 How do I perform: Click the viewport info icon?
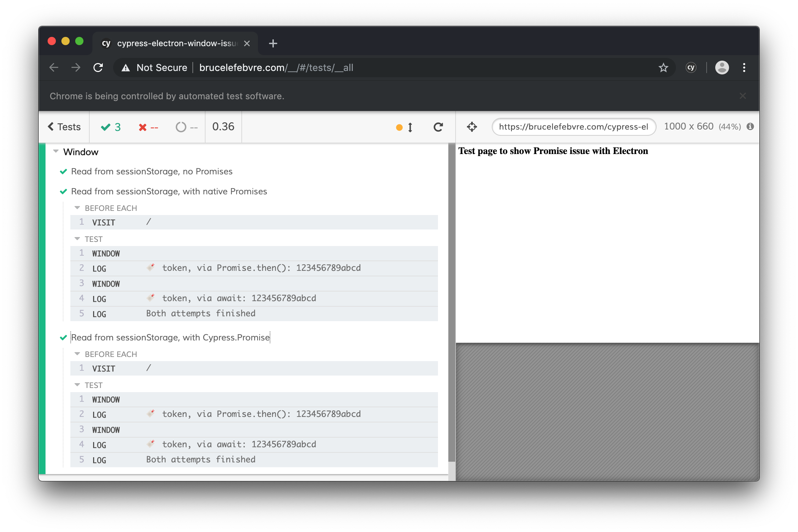tap(750, 126)
